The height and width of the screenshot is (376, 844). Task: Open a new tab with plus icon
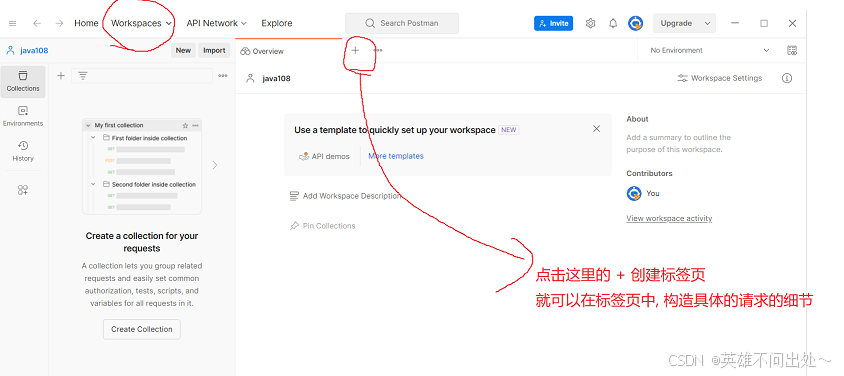click(x=355, y=51)
